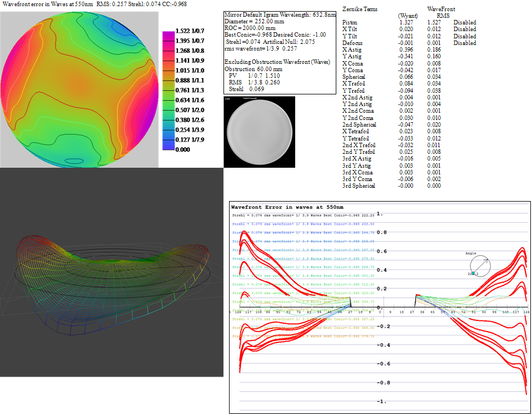Open the simulated star test thumbnail image
This screenshot has height=416, width=532.
(259, 131)
